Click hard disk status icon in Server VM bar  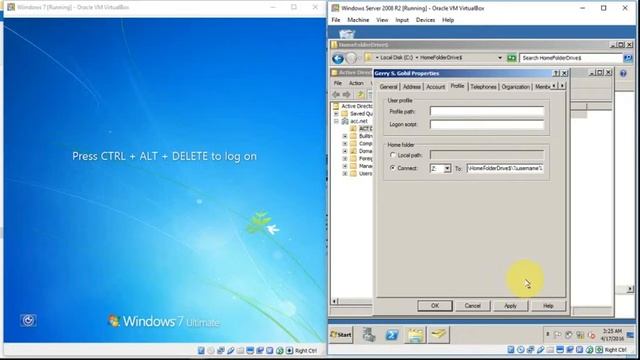pos(511,350)
